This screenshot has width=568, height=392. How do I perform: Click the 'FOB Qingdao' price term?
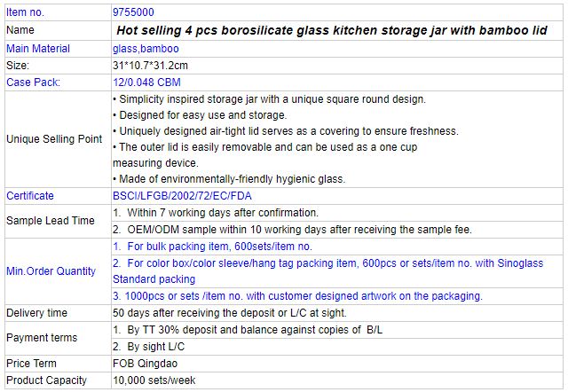pyautogui.click(x=145, y=364)
